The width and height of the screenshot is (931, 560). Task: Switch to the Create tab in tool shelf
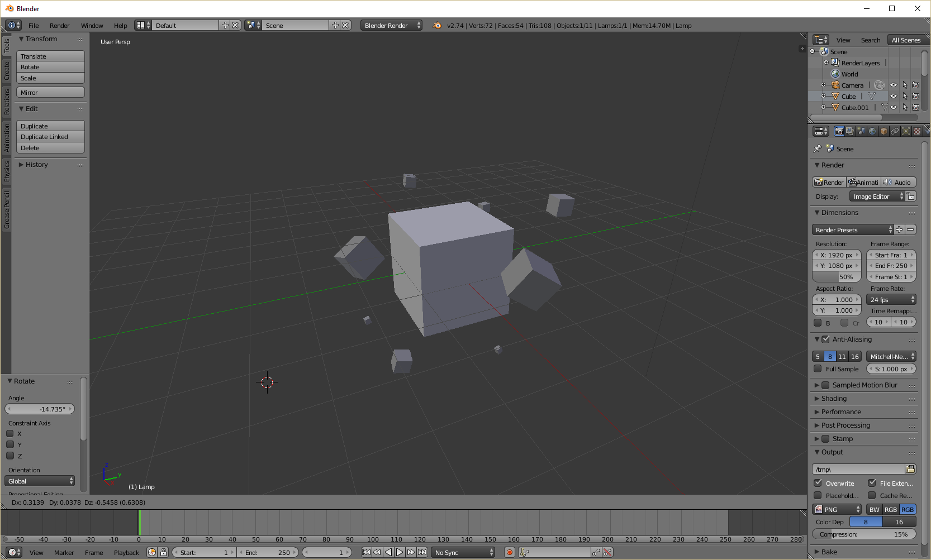[7, 71]
